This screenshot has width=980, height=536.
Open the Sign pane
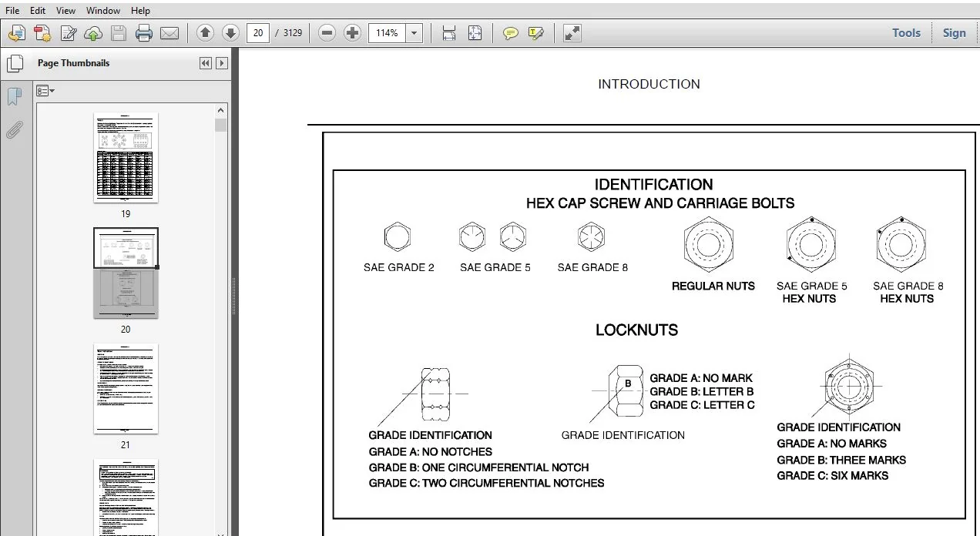[x=954, y=33]
